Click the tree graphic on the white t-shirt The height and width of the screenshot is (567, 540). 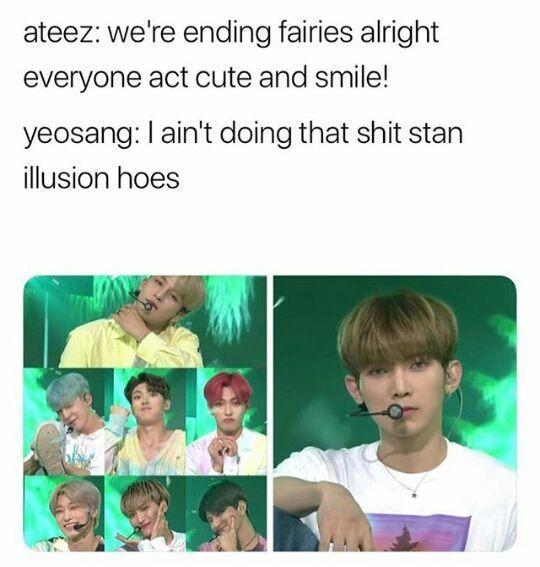point(404,538)
